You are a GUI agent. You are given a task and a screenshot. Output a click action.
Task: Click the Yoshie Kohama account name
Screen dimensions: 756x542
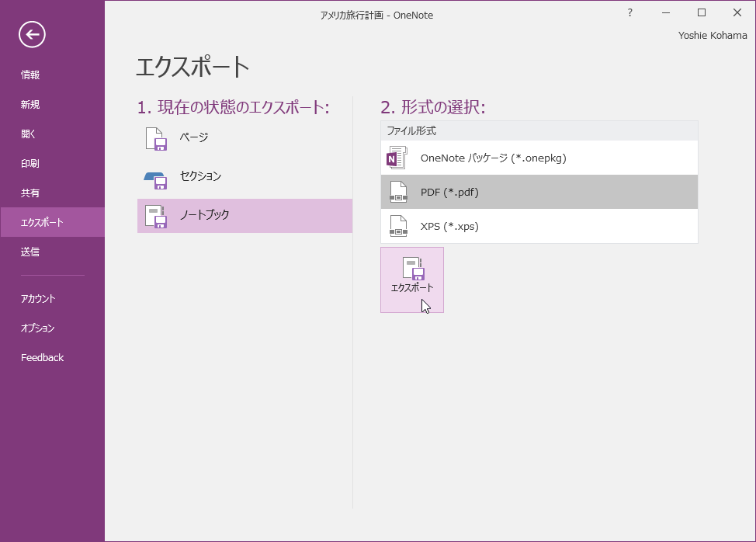(713, 36)
